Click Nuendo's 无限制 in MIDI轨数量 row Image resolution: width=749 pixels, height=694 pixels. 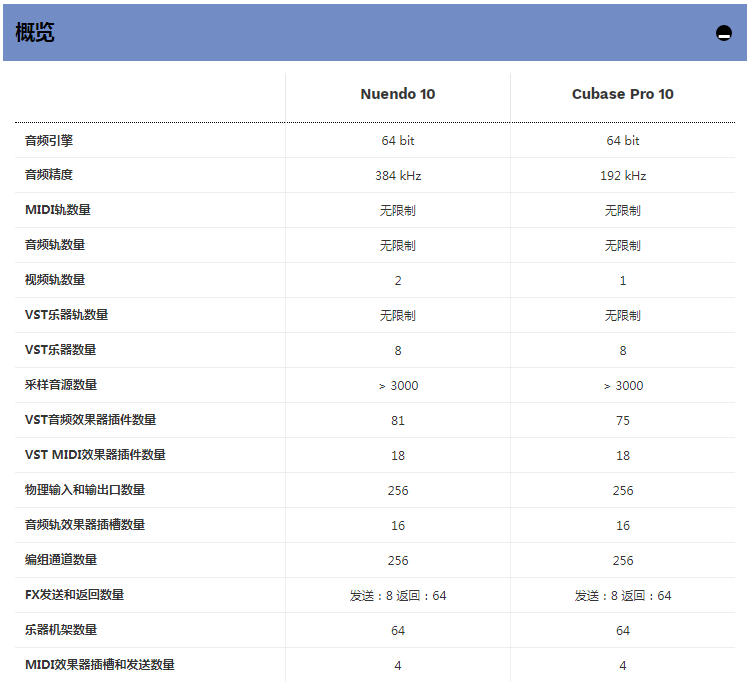click(x=398, y=211)
